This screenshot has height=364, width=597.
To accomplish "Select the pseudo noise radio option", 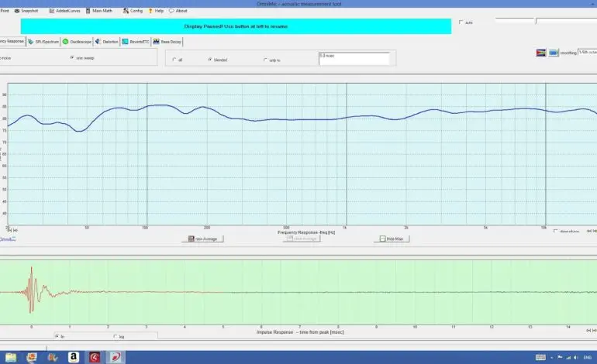I will (5, 58).
